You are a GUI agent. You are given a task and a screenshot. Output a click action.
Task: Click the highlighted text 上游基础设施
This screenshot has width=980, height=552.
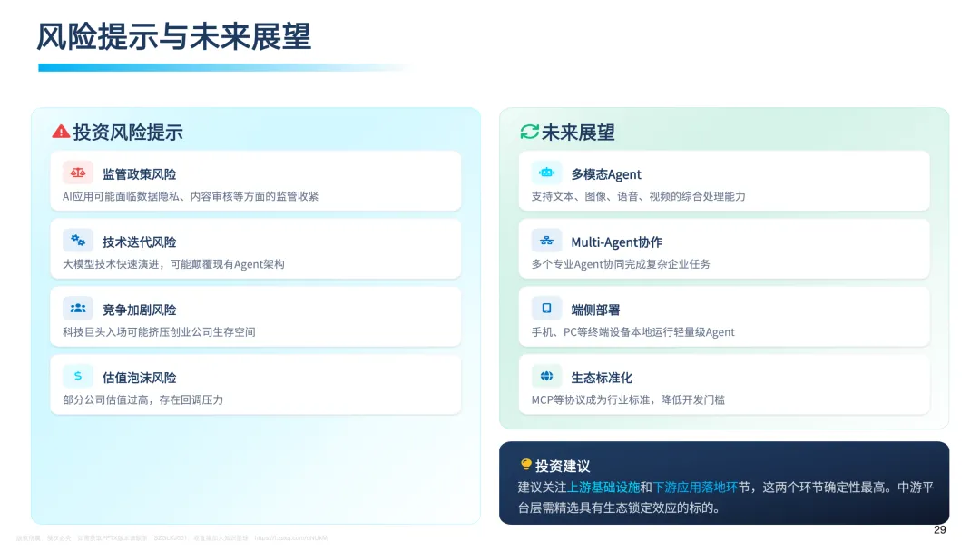click(x=603, y=487)
